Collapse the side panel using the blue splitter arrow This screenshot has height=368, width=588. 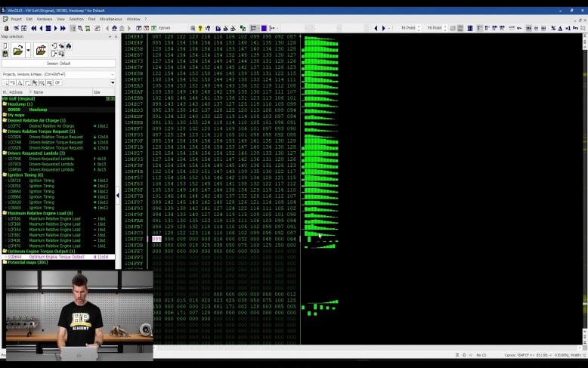(x=118, y=195)
